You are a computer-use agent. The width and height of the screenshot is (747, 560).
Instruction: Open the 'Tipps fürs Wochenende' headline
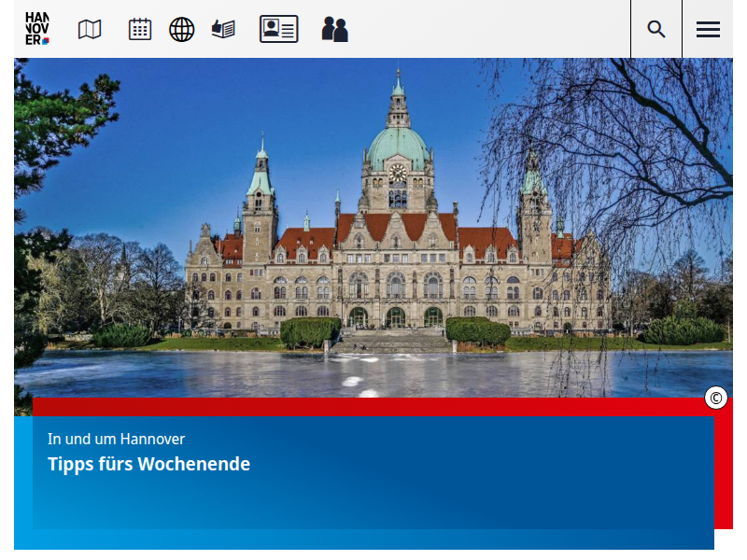pyautogui.click(x=149, y=464)
